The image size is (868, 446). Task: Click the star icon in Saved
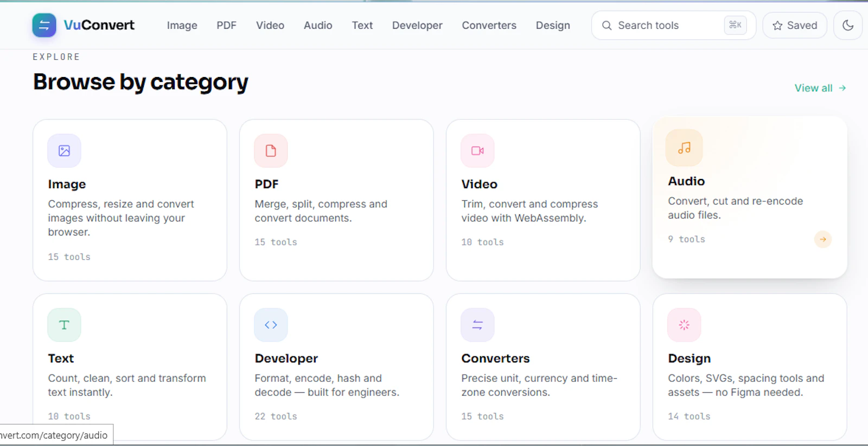[777, 26]
